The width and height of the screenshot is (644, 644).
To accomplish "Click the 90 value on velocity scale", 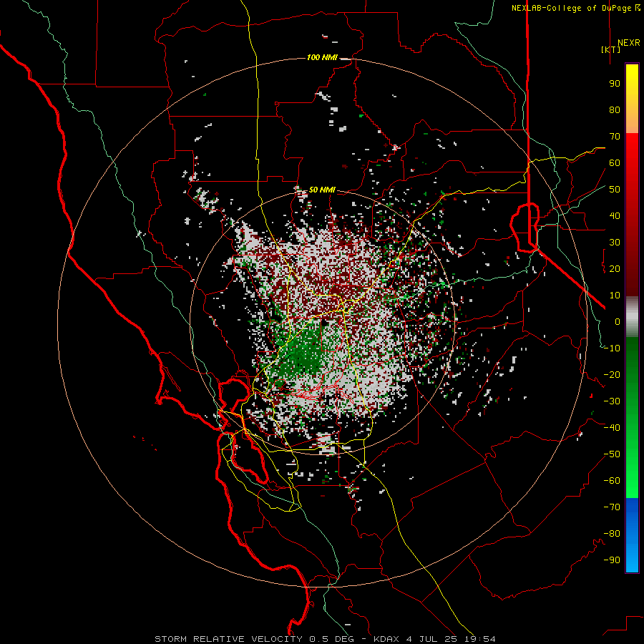I will (x=615, y=84).
